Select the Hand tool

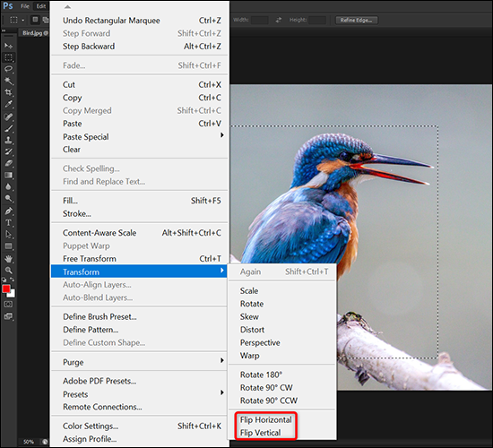(8, 258)
